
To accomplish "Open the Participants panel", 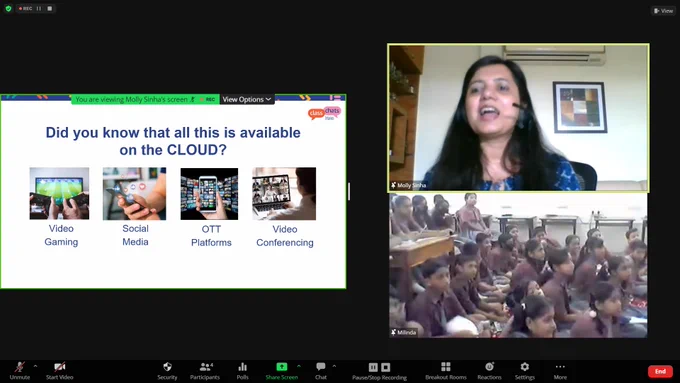I will (205, 371).
